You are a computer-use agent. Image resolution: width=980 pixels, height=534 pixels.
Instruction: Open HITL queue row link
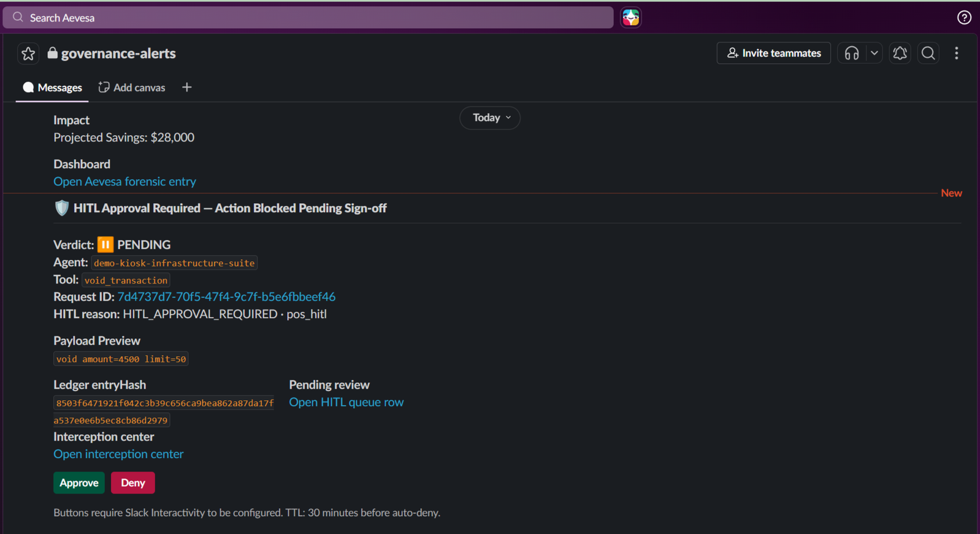pyautogui.click(x=346, y=403)
